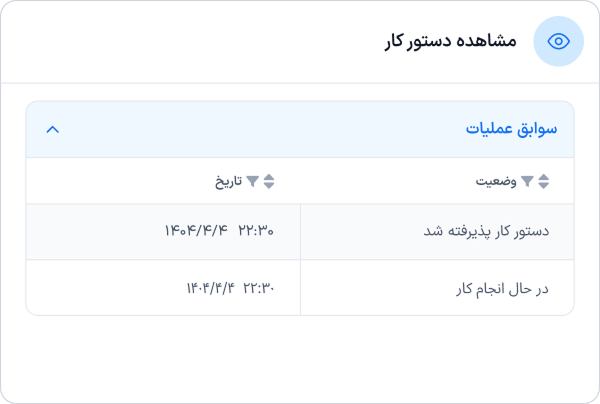The height and width of the screenshot is (404, 600).
Task: Click the time ۲۲:۳۰ in the second row
Action: click(257, 288)
